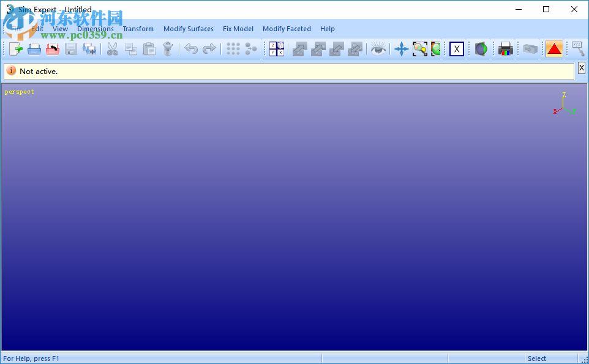589x364 pixels.
Task: Click the zoom magnifier toolbar icon
Action: (x=419, y=49)
